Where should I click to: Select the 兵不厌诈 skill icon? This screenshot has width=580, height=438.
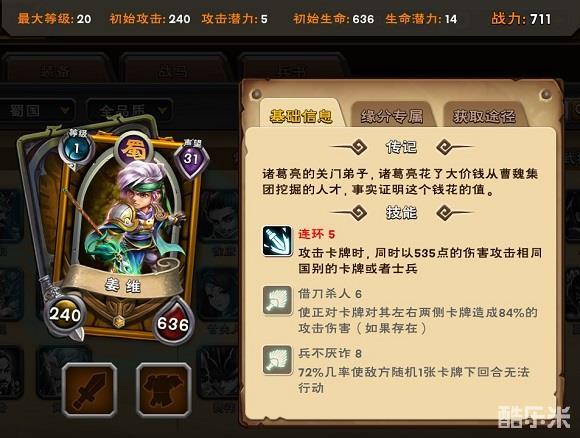pos(277,360)
